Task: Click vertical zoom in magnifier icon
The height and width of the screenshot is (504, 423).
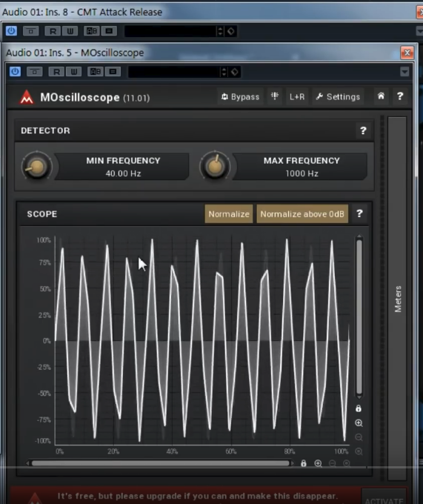Action: [x=359, y=423]
